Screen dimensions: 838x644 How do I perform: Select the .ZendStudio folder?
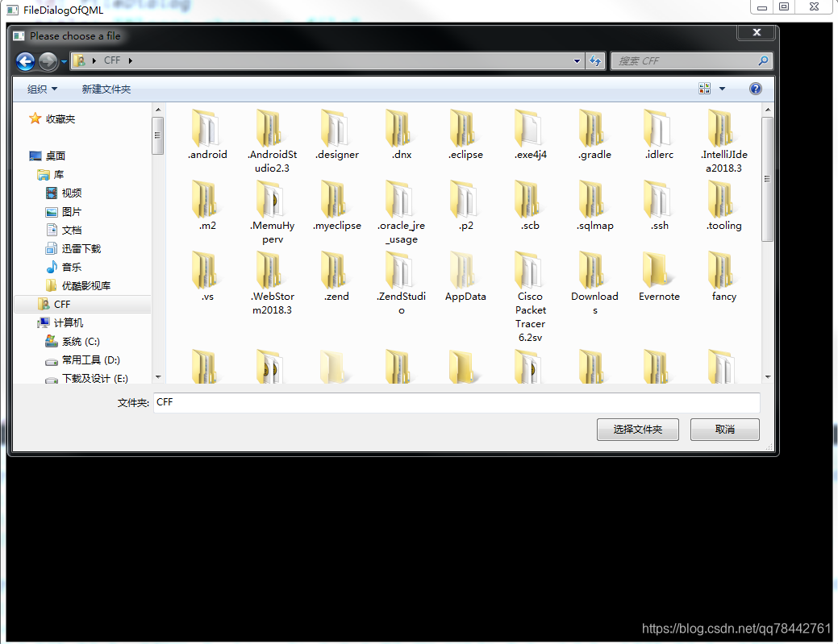pos(402,284)
